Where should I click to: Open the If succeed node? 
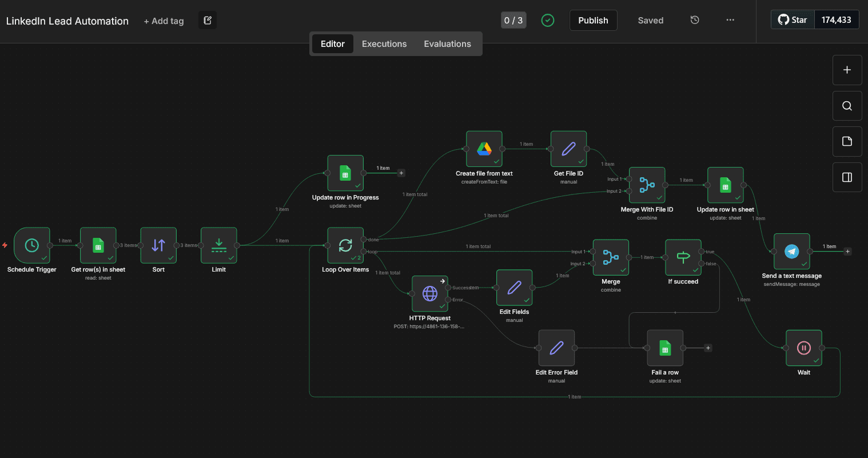click(683, 257)
